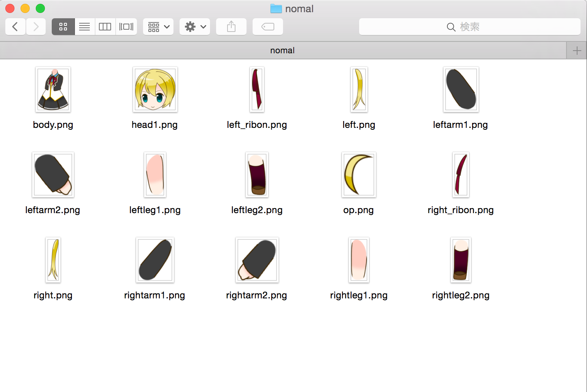The height and width of the screenshot is (392, 587).
Task: Close the Finder window
Action: (x=10, y=8)
